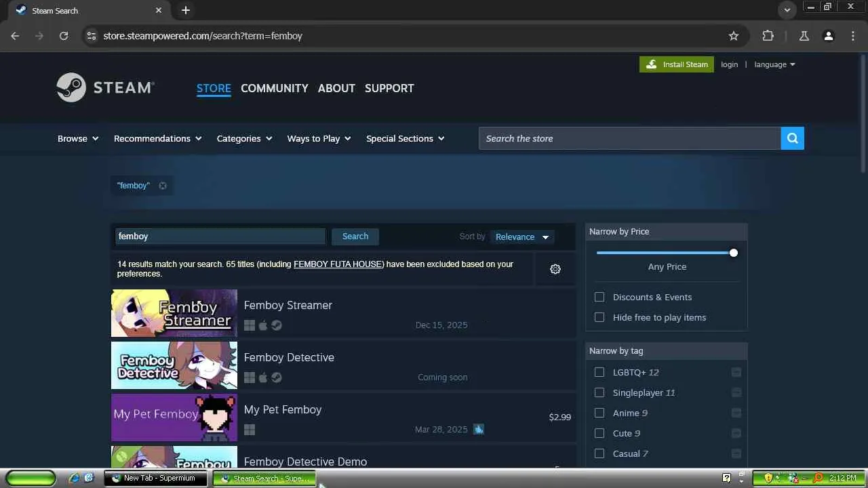The height and width of the screenshot is (488, 868).
Task: Tick the Singleplayer tag checkbox
Action: coord(599,392)
